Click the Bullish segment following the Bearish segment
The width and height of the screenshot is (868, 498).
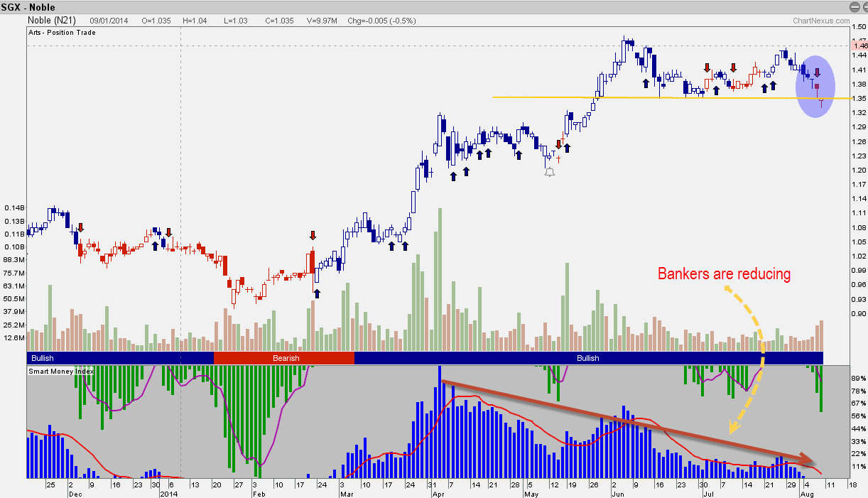(588, 358)
